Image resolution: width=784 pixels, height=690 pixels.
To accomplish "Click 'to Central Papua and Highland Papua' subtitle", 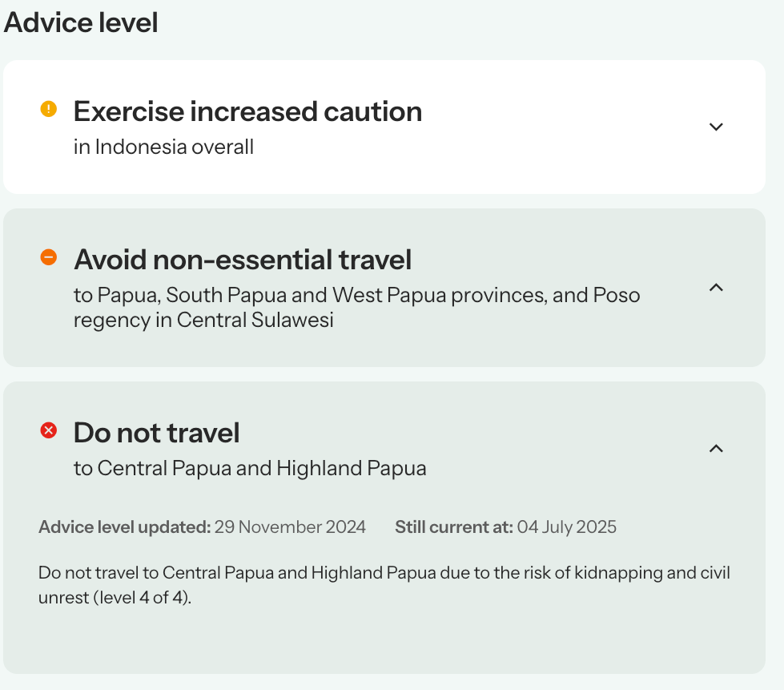I will click(x=250, y=468).
